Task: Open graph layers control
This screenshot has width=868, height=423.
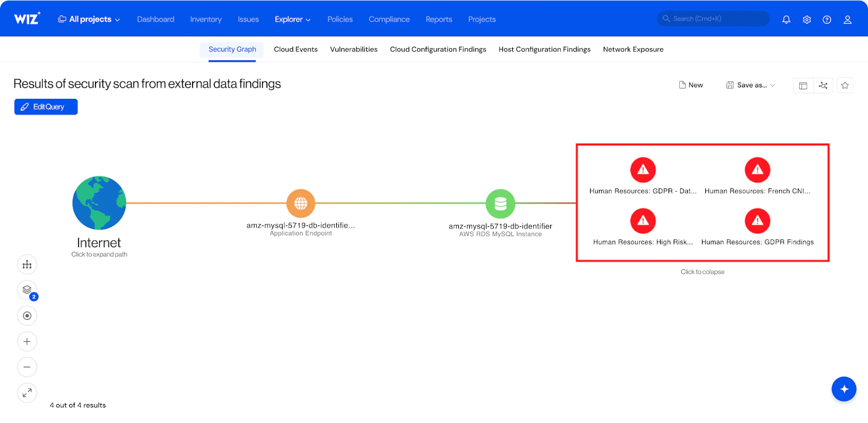Action: [27, 290]
